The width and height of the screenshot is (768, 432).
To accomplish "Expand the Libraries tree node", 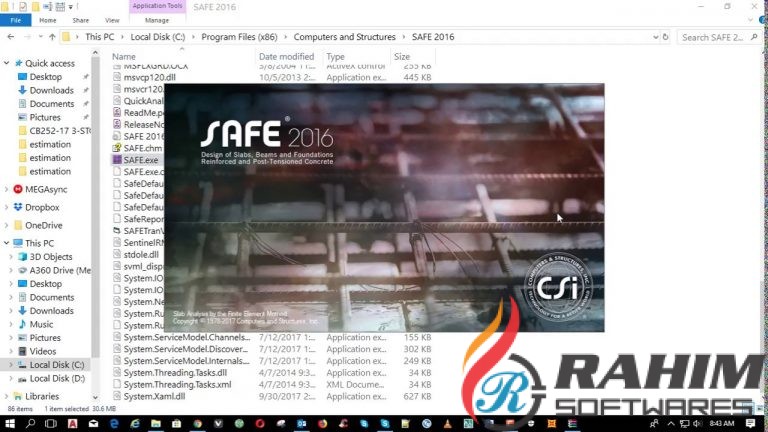I will 6,396.
